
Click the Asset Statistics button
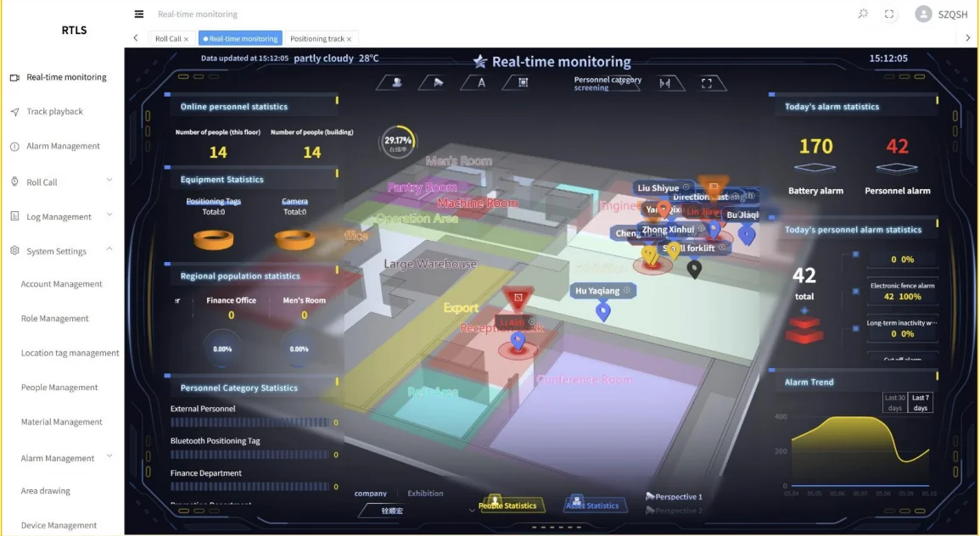(593, 505)
